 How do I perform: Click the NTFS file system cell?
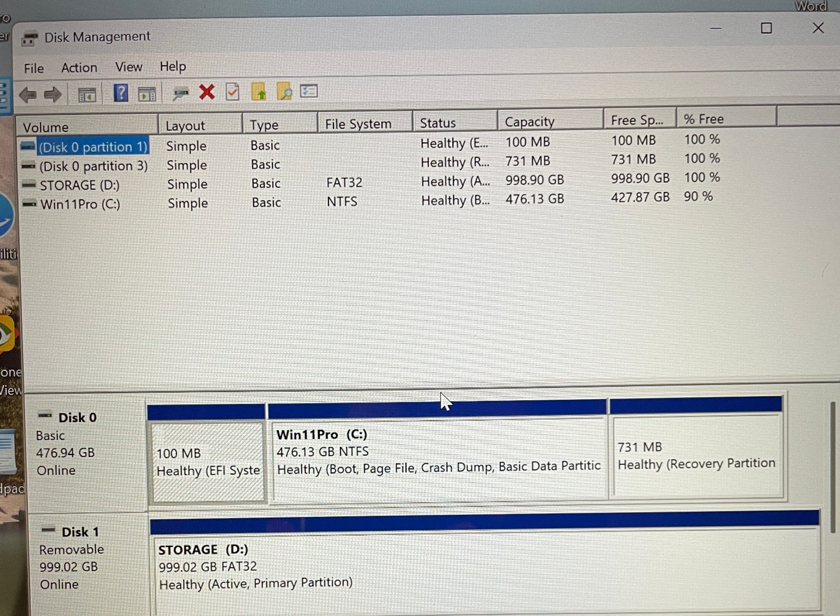tap(342, 202)
